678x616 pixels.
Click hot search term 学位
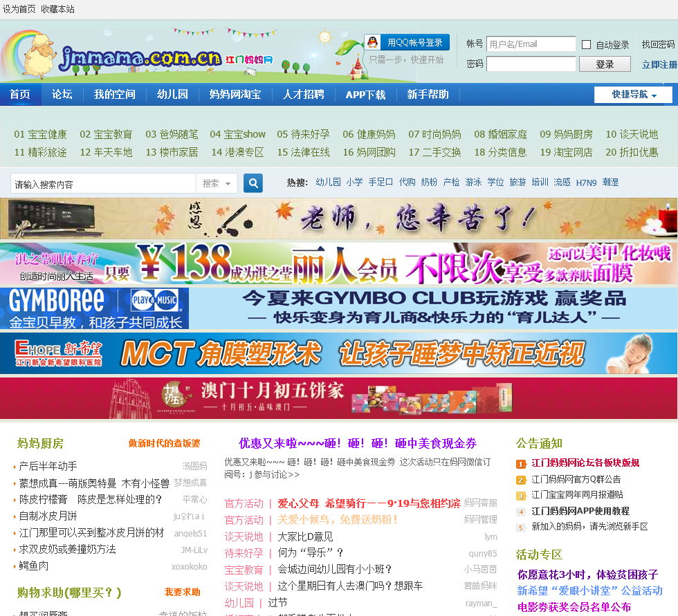(x=495, y=183)
